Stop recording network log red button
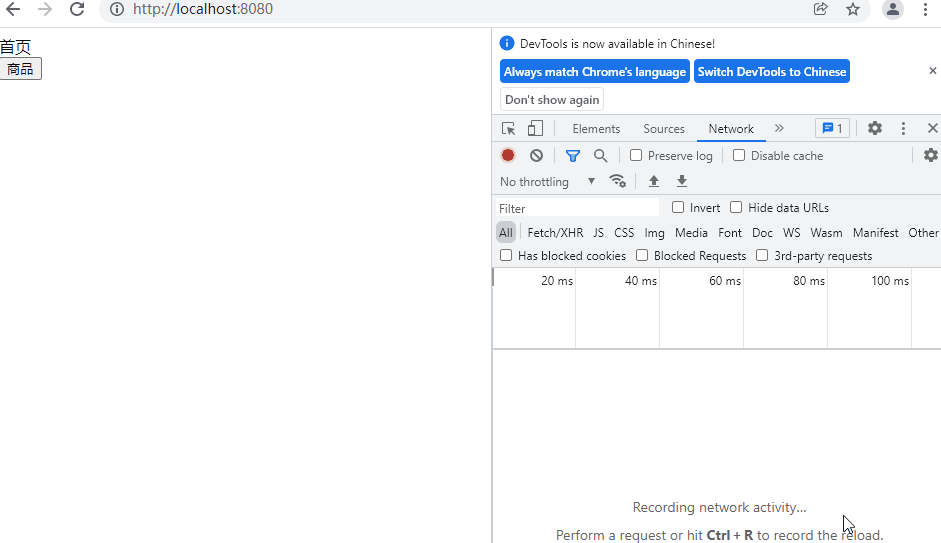Screen dimensions: 941x543 coord(508,155)
